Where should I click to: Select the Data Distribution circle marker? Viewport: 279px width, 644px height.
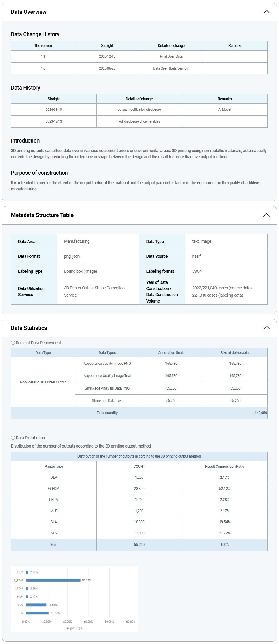point(13,438)
